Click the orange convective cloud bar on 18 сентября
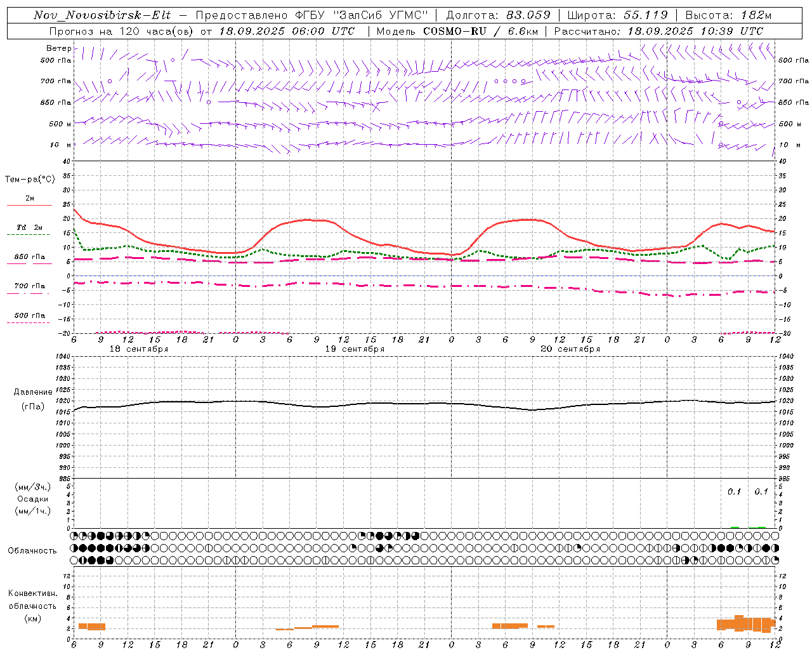Viewport: 812px width, 650px height. (x=92, y=627)
